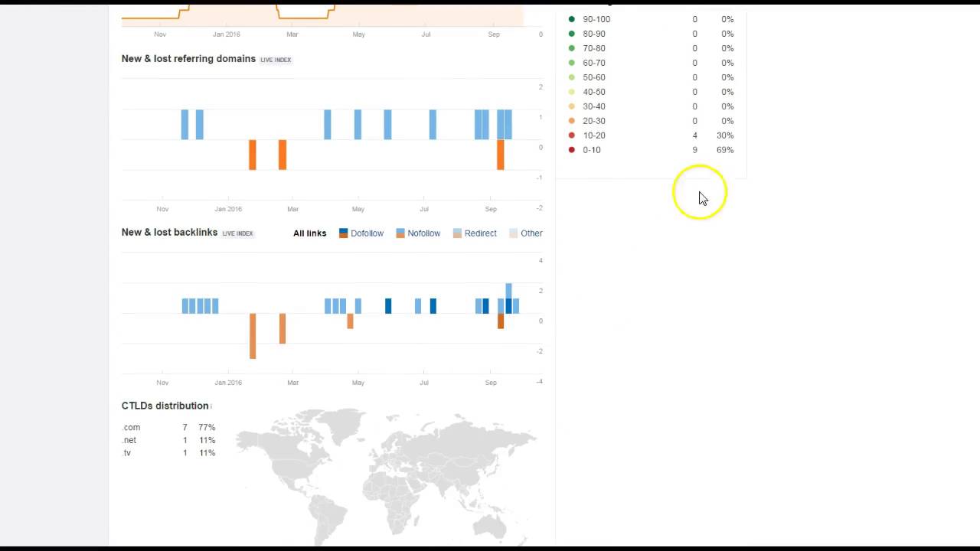Screen dimensions: 980x551
Task: Click the Nofollow legend color swatch
Action: 400,233
